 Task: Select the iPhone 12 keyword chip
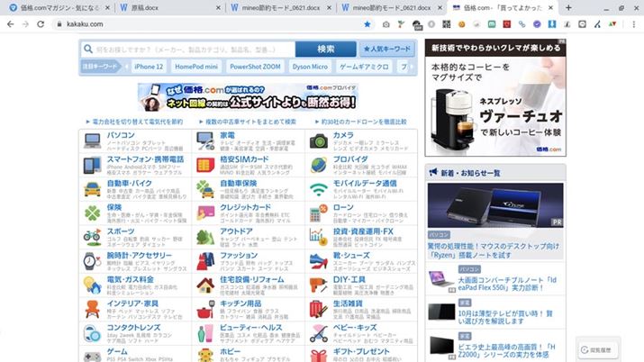click(x=149, y=67)
